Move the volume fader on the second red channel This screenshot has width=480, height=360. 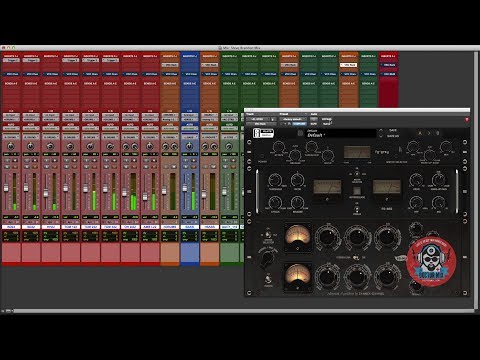(x=26, y=188)
